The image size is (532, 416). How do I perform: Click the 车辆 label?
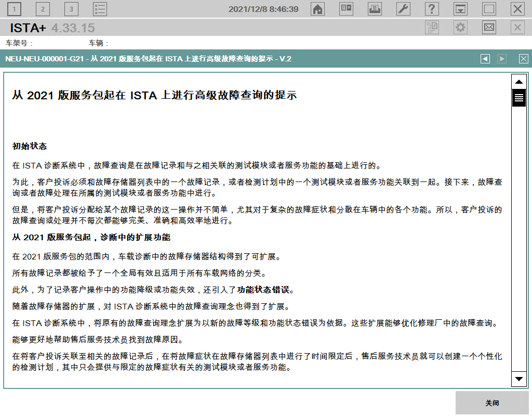98,43
